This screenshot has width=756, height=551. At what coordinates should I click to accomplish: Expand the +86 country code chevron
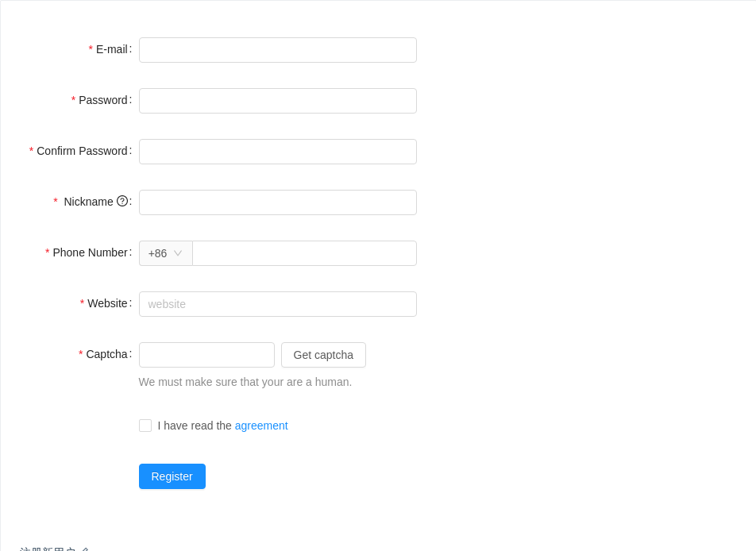point(177,253)
